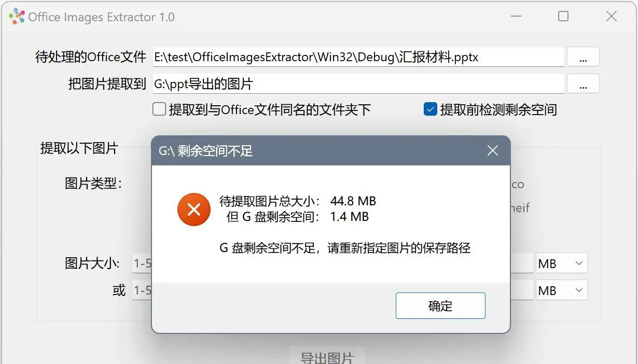Screen dimensions: 638x364
Task: Open the second MB unit dropdown
Action: [x=562, y=290]
